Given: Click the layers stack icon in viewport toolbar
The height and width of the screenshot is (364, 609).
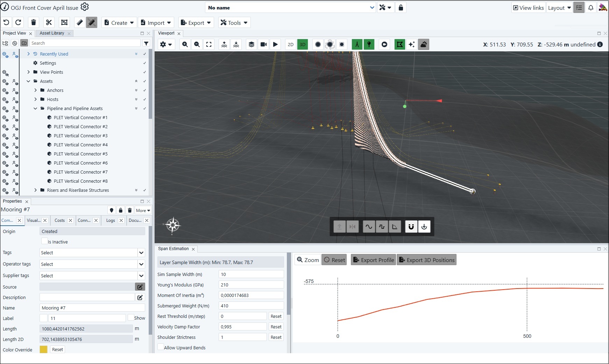Looking at the screenshot, I should (x=252, y=44).
